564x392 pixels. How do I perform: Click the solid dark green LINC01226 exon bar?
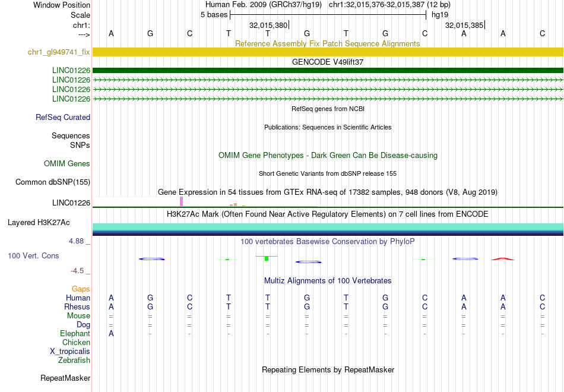pos(328,70)
